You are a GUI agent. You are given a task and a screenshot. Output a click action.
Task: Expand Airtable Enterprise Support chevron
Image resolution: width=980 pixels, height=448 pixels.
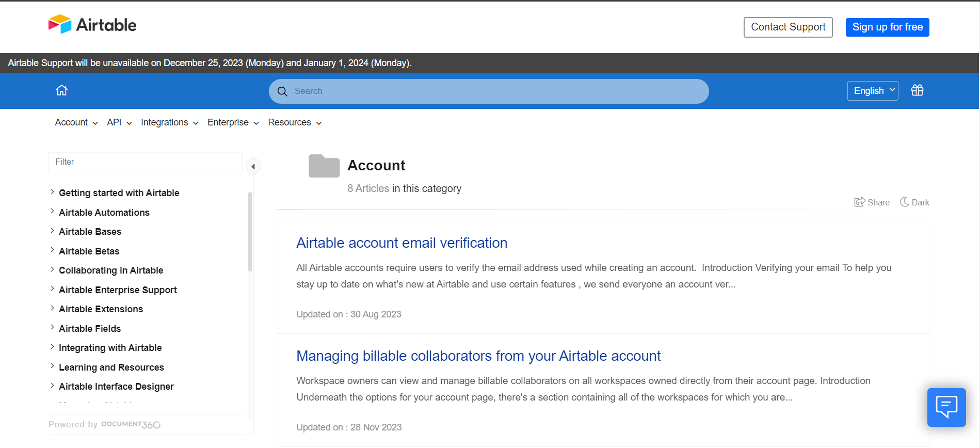coord(52,289)
